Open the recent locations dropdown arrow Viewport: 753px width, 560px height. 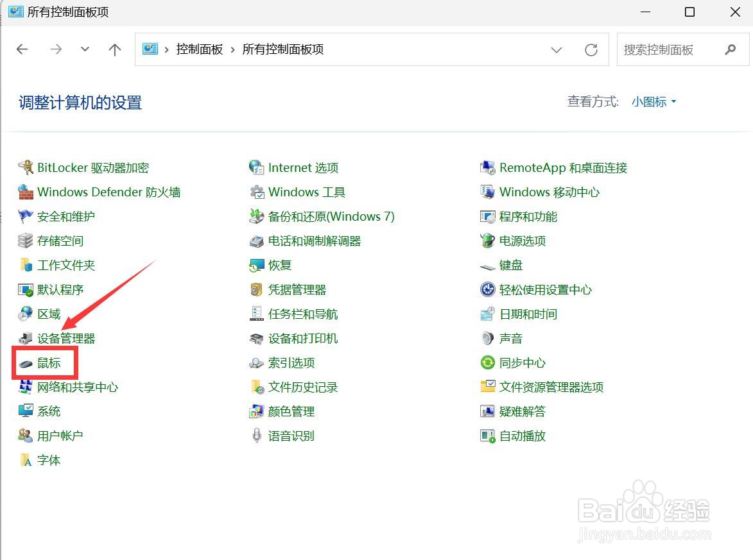click(x=85, y=49)
